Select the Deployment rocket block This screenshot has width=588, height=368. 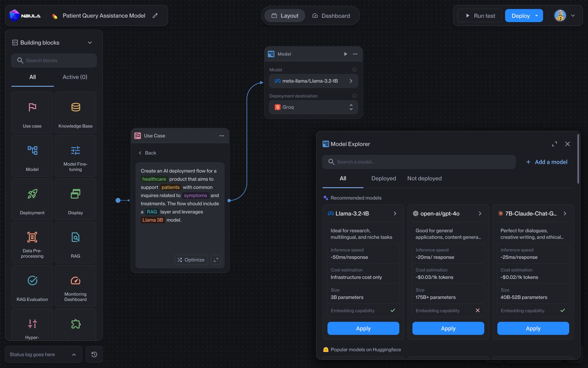[32, 199]
